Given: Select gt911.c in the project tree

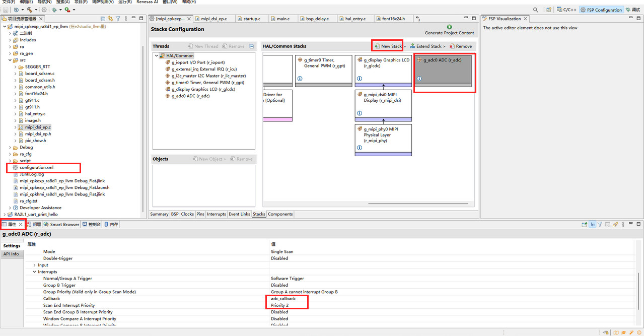Looking at the screenshot, I should tap(32, 100).
